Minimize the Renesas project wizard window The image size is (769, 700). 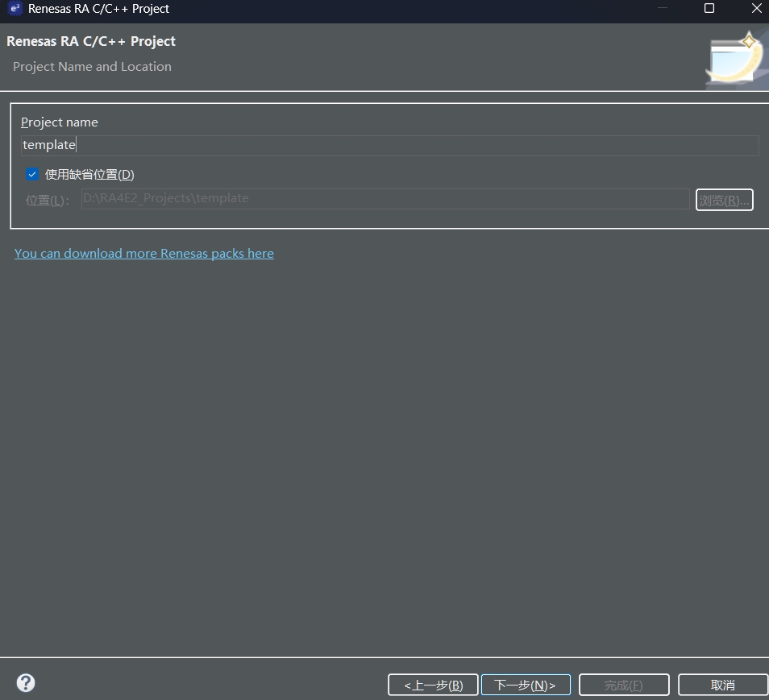pyautogui.click(x=662, y=9)
